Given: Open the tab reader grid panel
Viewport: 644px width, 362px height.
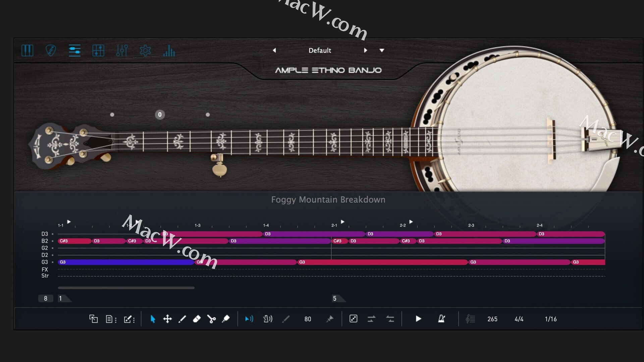Looking at the screenshot, I should [x=98, y=51].
